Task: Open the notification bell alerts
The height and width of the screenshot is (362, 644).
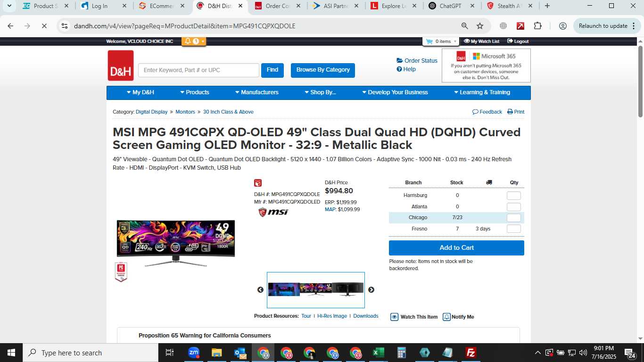Action: click(x=194, y=41)
